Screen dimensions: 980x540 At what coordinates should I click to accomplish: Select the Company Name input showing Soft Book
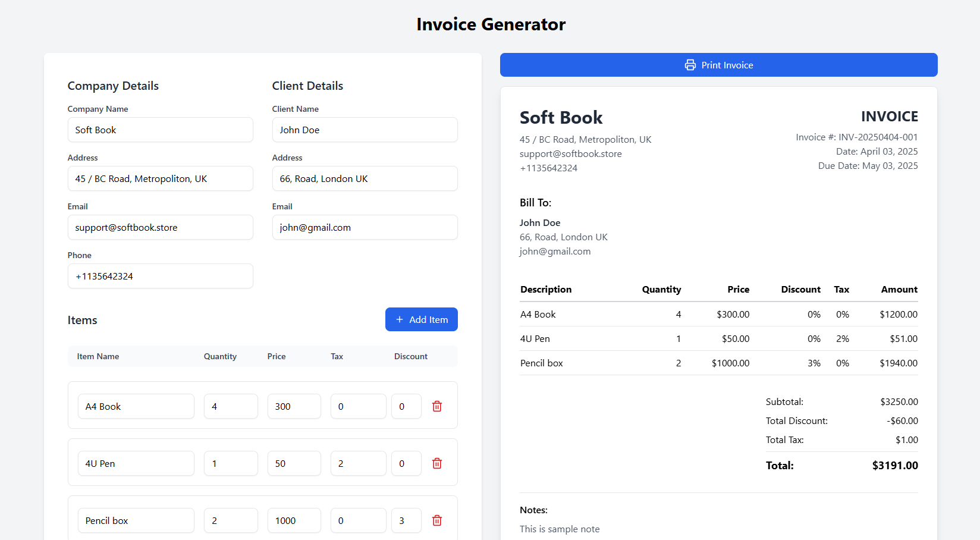160,130
